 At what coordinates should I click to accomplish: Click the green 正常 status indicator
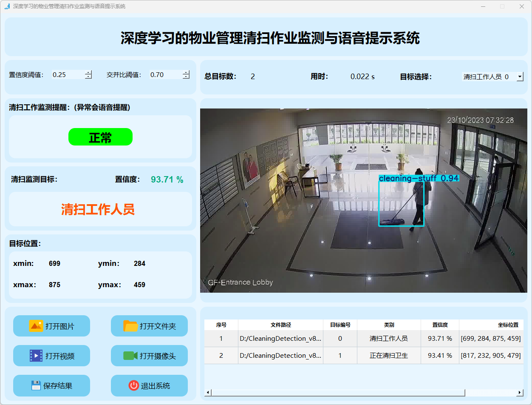click(x=100, y=137)
